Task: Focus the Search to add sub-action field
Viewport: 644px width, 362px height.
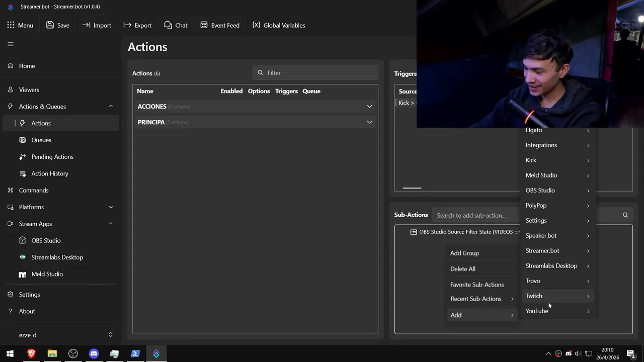Action: (x=475, y=215)
